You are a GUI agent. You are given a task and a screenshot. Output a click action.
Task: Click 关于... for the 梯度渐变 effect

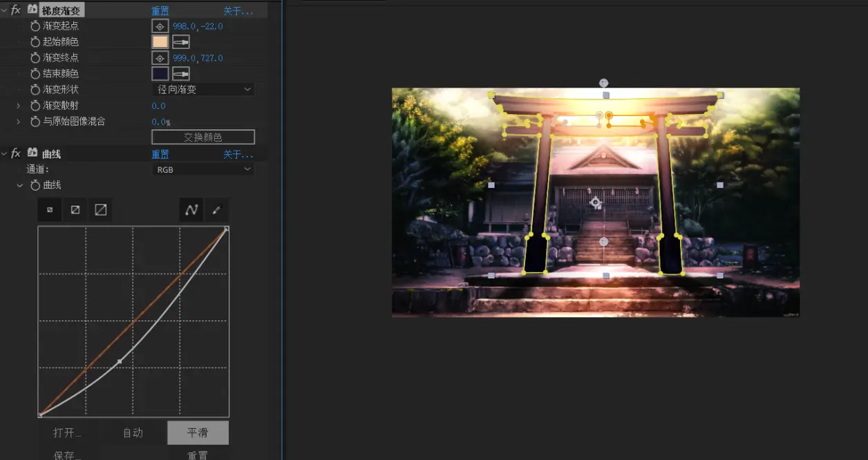(238, 11)
